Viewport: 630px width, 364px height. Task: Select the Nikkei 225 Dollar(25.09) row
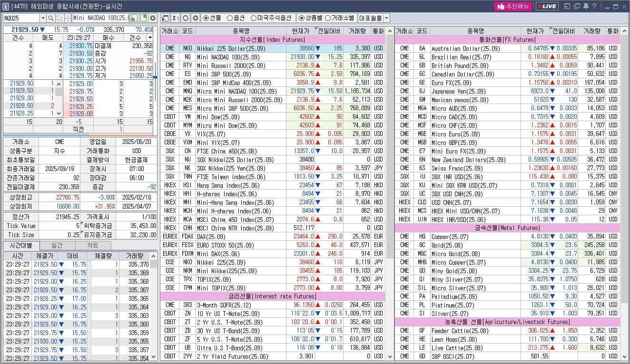(x=273, y=48)
